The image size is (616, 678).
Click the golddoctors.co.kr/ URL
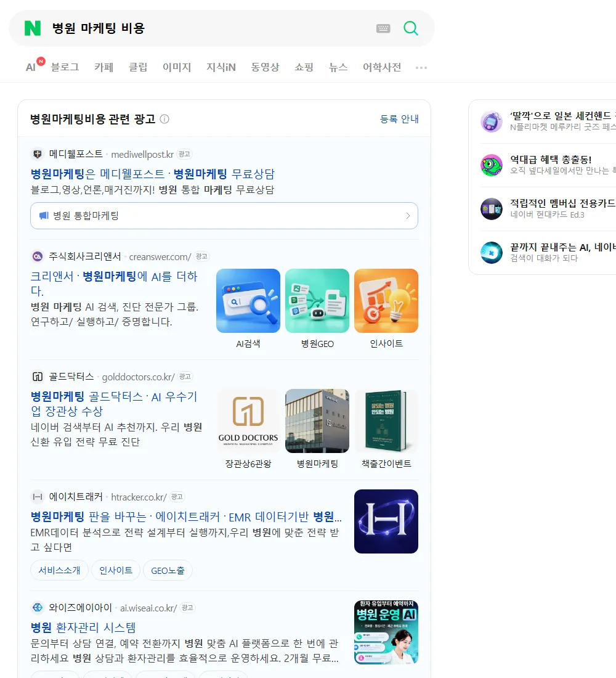pyautogui.click(x=139, y=377)
